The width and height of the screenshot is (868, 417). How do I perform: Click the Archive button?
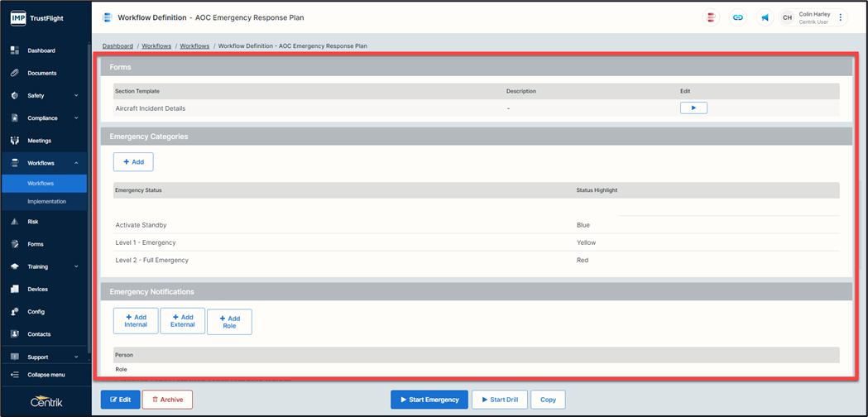tap(167, 400)
